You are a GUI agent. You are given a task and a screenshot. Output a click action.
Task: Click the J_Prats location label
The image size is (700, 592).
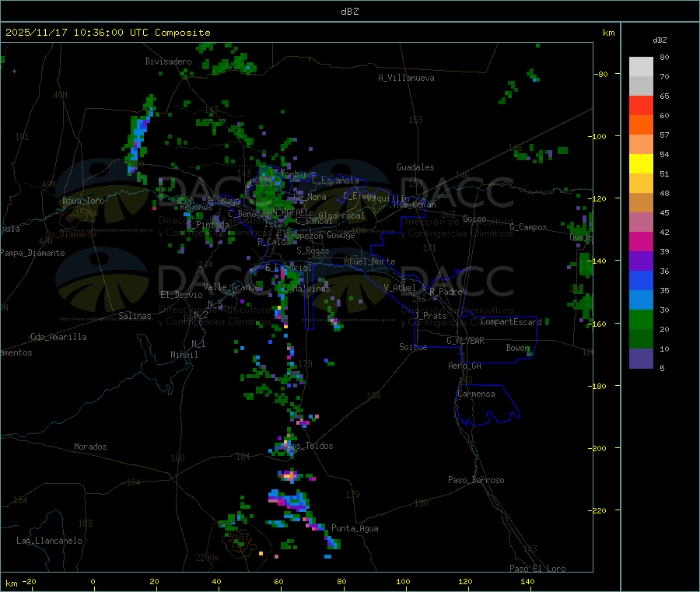(431, 316)
